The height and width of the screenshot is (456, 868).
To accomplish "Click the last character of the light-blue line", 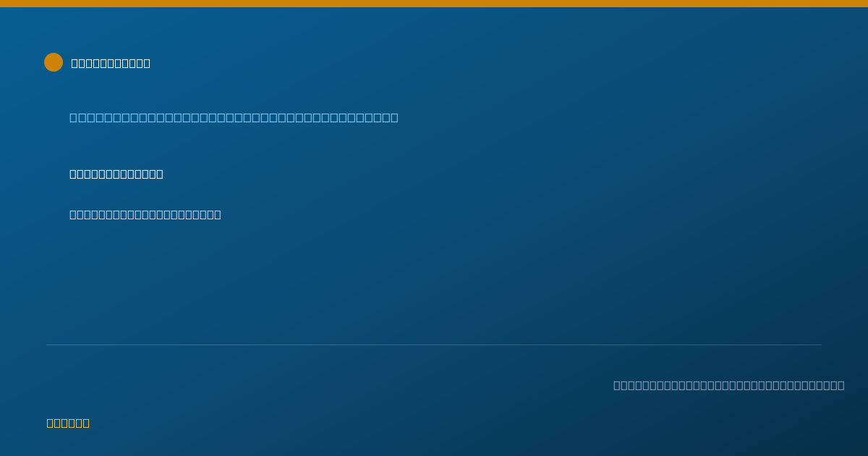I will (x=394, y=117).
